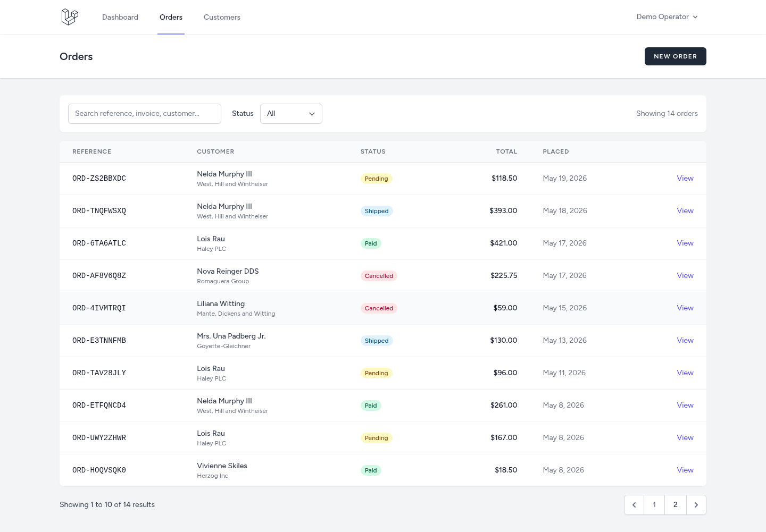Click customer name Liliana Witting

click(x=221, y=303)
